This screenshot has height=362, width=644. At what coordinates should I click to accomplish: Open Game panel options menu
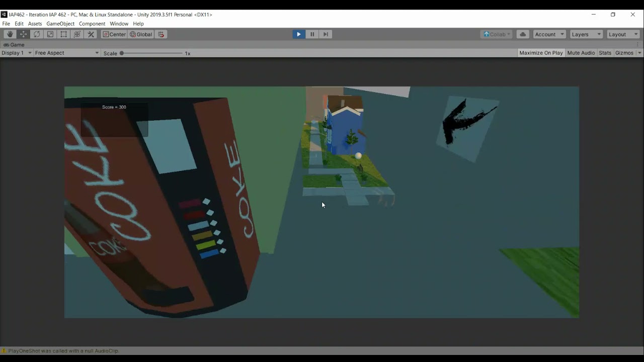pyautogui.click(x=637, y=45)
